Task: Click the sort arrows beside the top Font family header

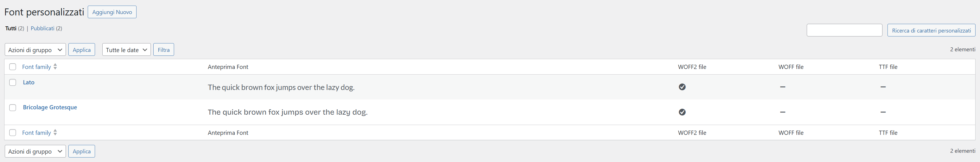Action: point(55,66)
